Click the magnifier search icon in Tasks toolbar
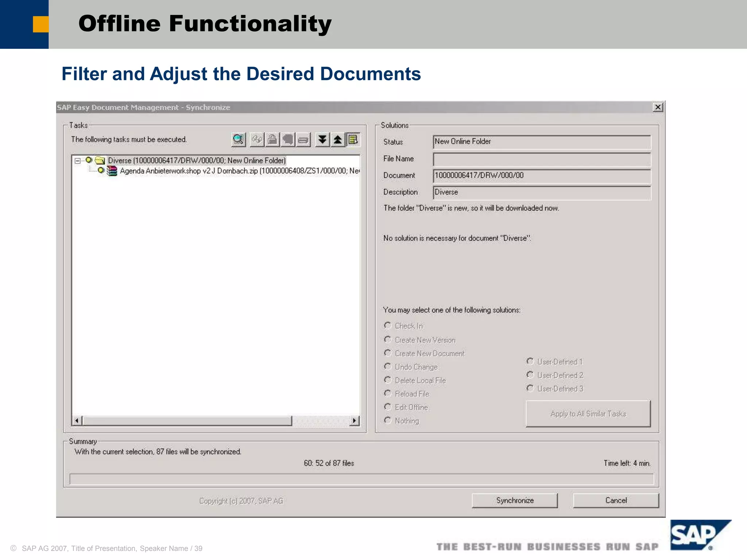The image size is (747, 560). (239, 140)
